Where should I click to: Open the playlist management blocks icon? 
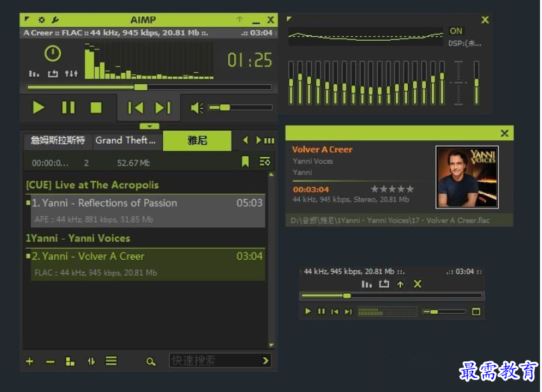70,361
